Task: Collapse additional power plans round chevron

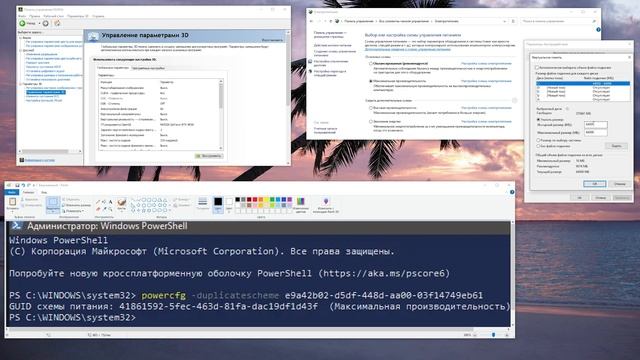Action: [x=515, y=100]
